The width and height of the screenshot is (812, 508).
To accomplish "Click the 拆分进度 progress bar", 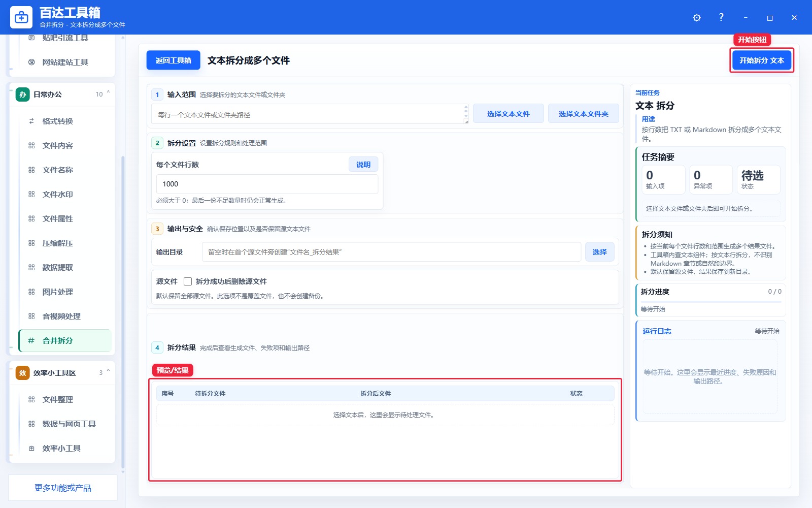I will pos(710,302).
